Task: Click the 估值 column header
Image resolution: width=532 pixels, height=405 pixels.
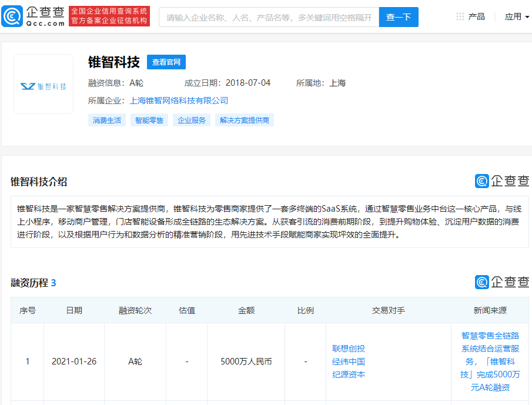Action: click(187, 310)
